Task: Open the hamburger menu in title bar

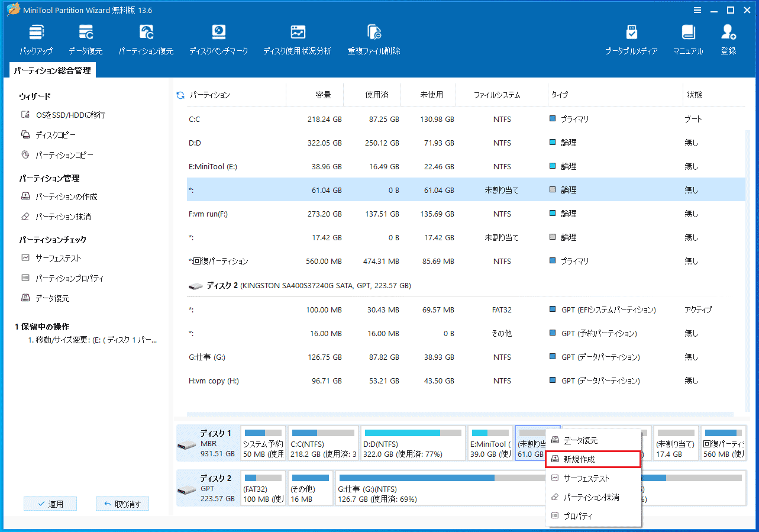Action: coord(697,10)
